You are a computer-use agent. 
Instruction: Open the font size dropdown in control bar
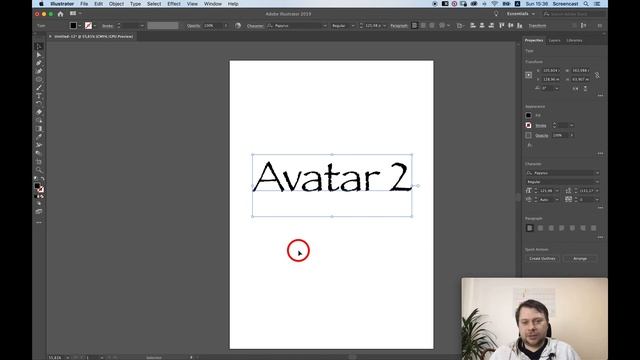coord(384,26)
